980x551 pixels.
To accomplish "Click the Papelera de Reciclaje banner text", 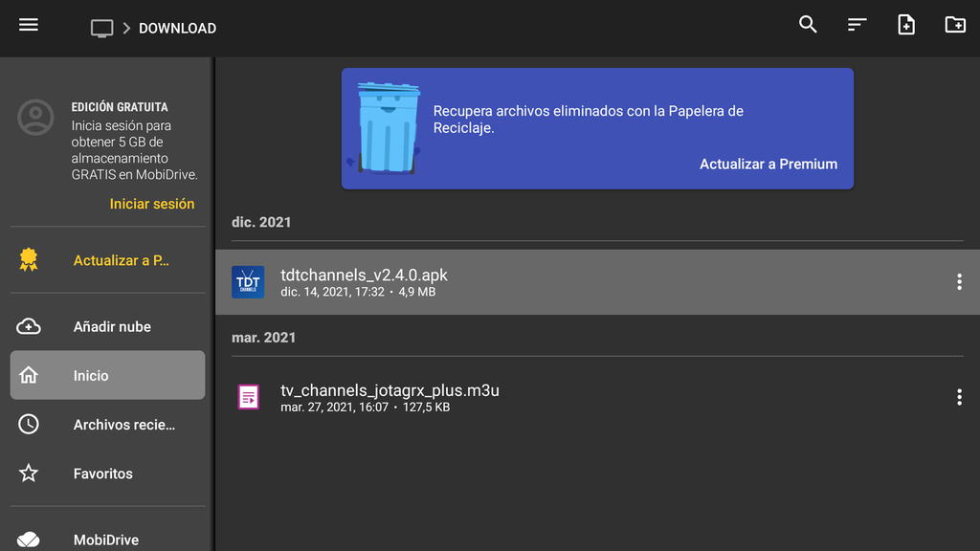I will [589, 120].
